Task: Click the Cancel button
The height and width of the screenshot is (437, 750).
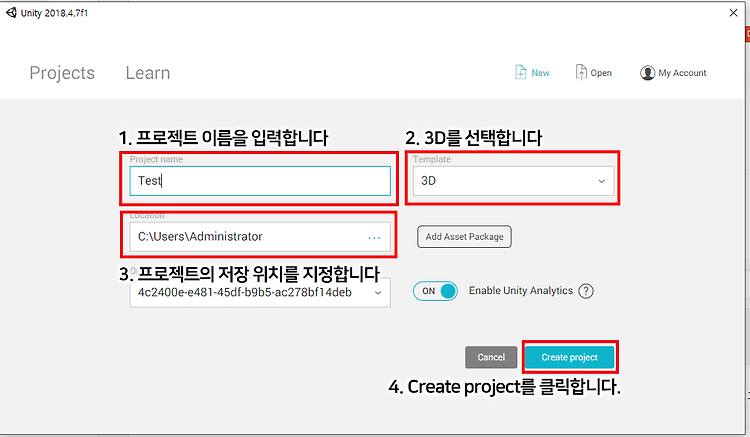Action: coord(491,357)
